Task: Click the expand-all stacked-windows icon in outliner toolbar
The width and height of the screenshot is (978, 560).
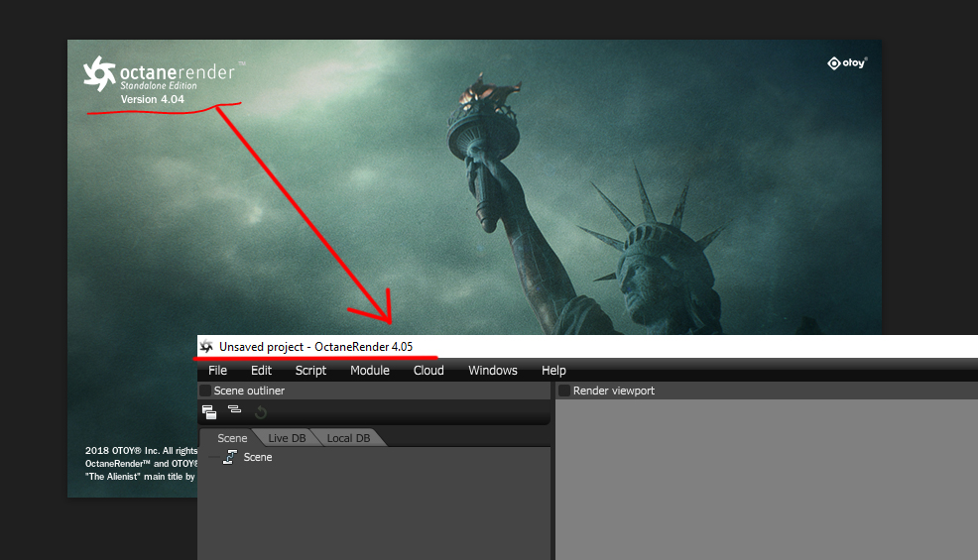Action: pyautogui.click(x=209, y=411)
